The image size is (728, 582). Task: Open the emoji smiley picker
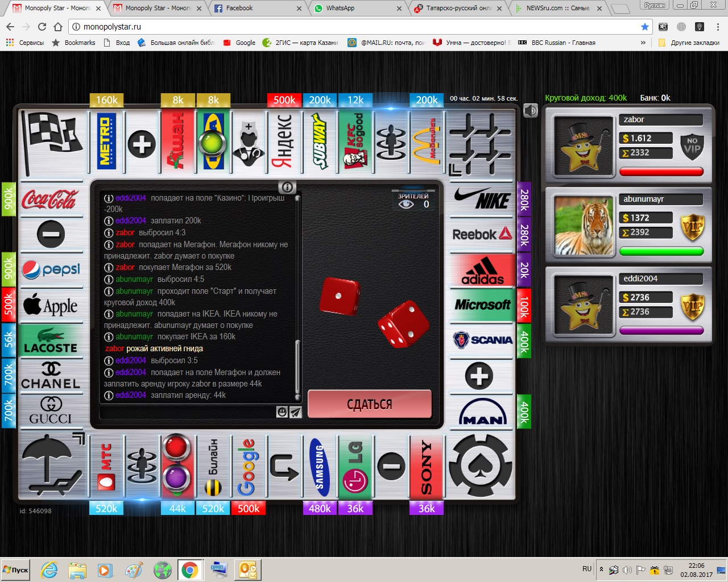coord(282,412)
